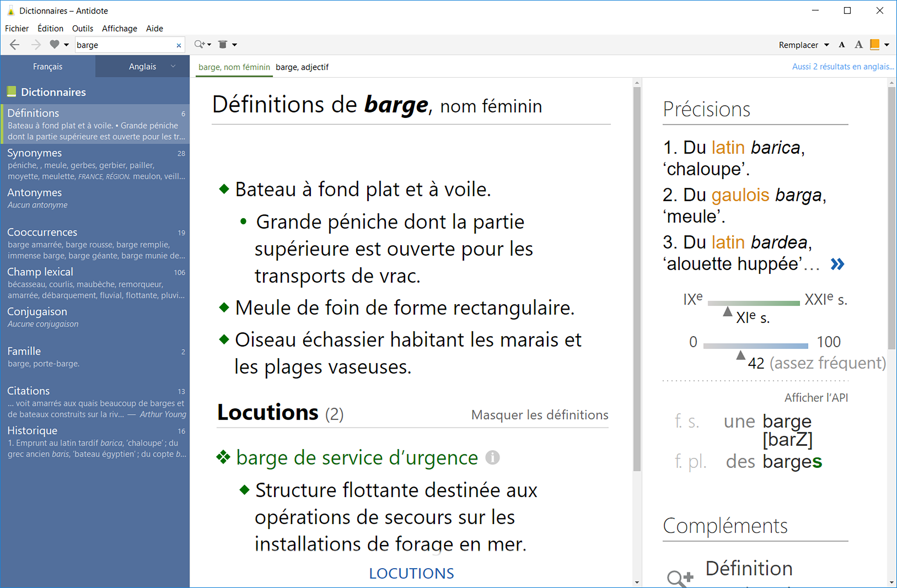Viewport: 897px width, 588px height.
Task: Open the trash icon dropdown arrow
Action: click(234, 45)
